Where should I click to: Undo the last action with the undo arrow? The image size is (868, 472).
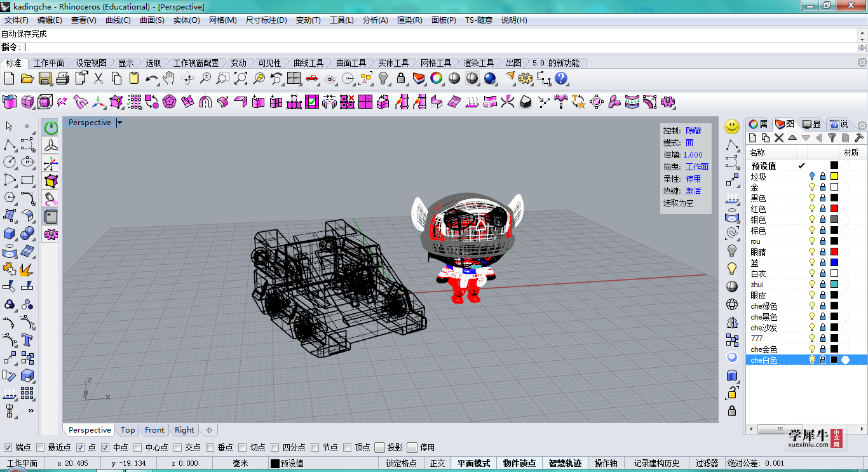coord(152,78)
